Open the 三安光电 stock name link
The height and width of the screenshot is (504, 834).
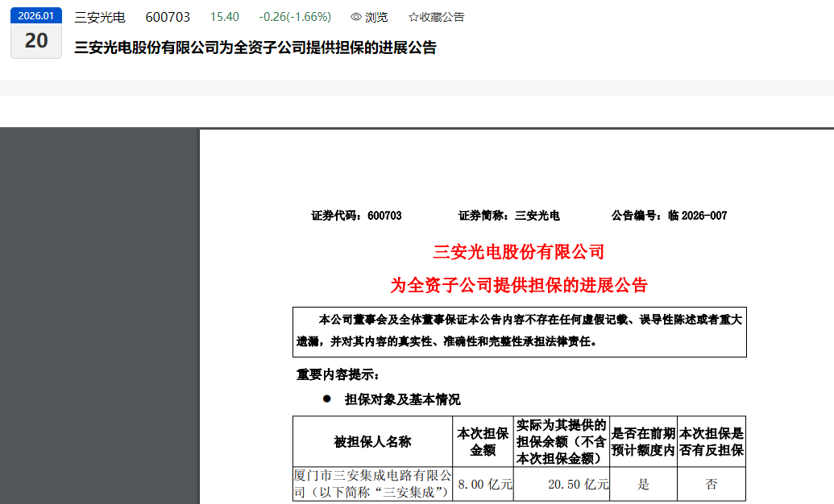(x=100, y=17)
